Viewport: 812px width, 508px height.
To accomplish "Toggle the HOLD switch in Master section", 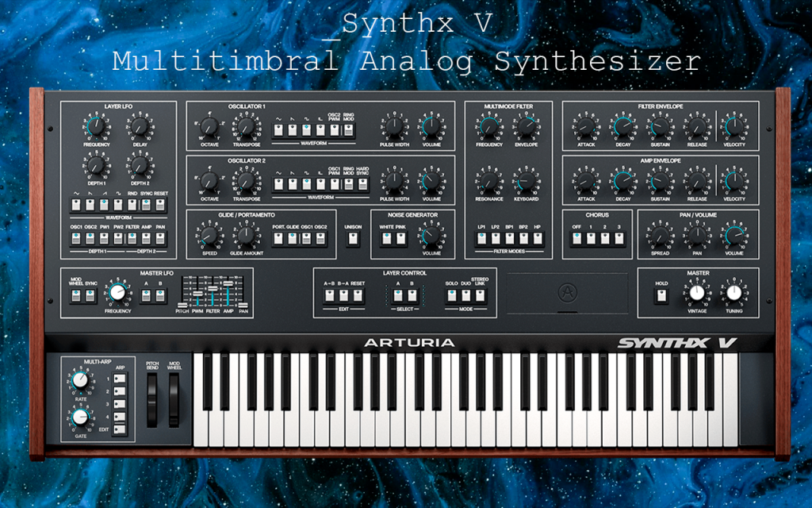I will (661, 296).
